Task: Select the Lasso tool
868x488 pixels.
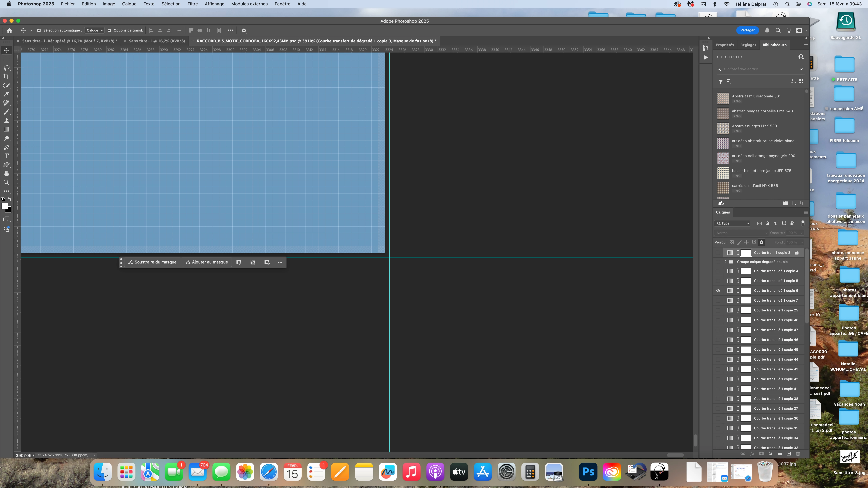Action: coord(6,68)
